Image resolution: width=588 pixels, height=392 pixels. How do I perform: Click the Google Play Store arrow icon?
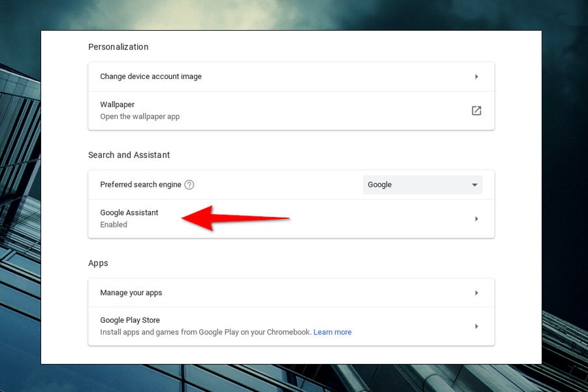pyautogui.click(x=476, y=326)
